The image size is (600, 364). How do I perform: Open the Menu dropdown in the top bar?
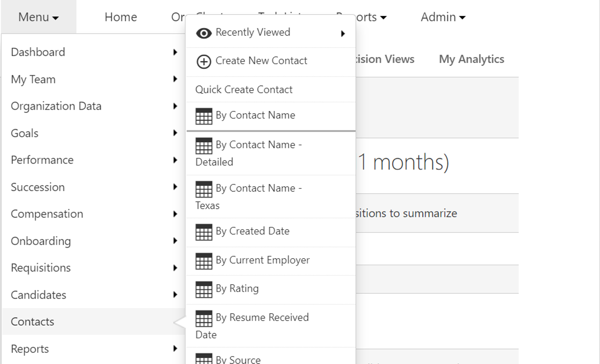pos(38,17)
